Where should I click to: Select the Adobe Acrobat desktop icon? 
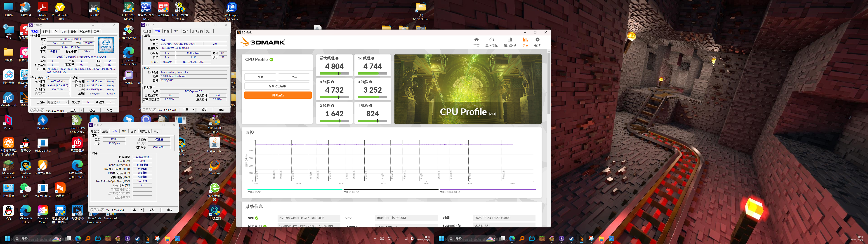pos(42,11)
